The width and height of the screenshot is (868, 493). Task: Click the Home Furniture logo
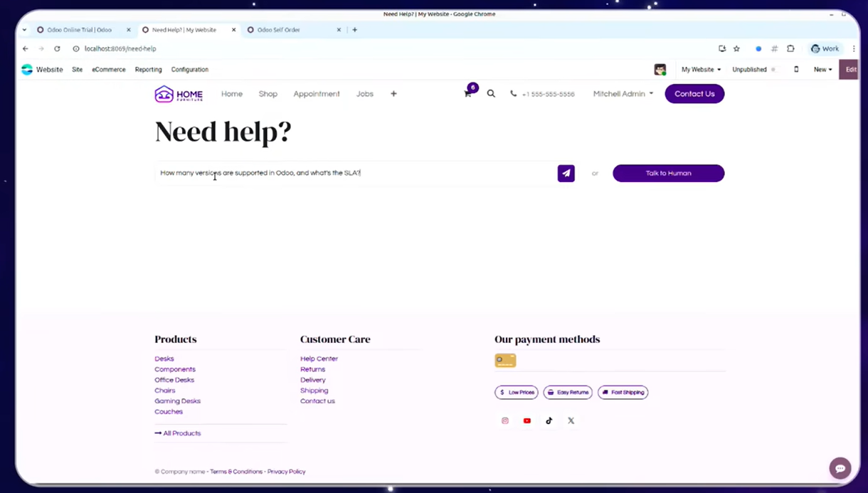(x=179, y=94)
